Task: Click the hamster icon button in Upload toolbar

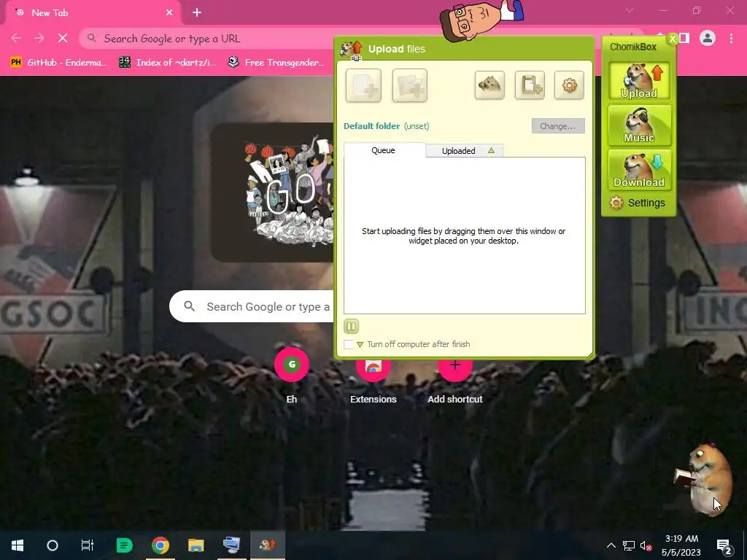Action: pos(489,86)
